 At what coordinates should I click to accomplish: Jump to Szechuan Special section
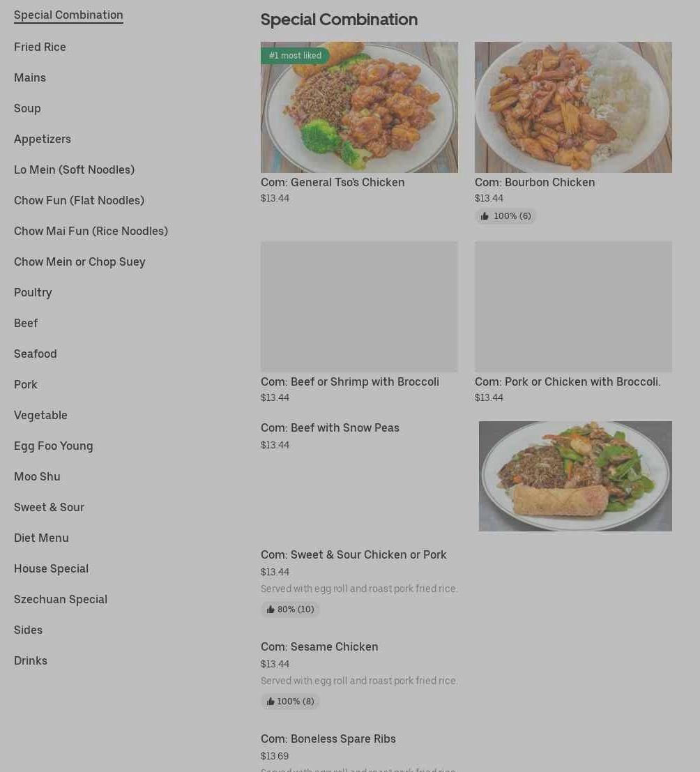point(61,600)
